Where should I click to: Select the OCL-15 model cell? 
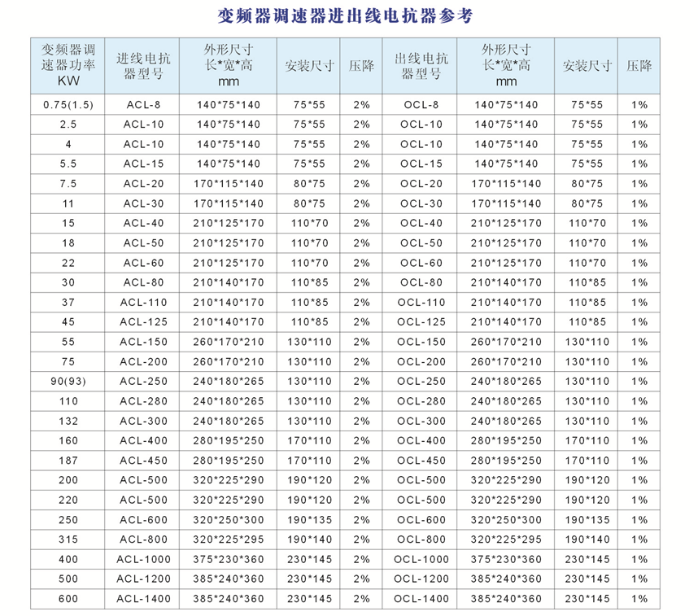point(421,164)
